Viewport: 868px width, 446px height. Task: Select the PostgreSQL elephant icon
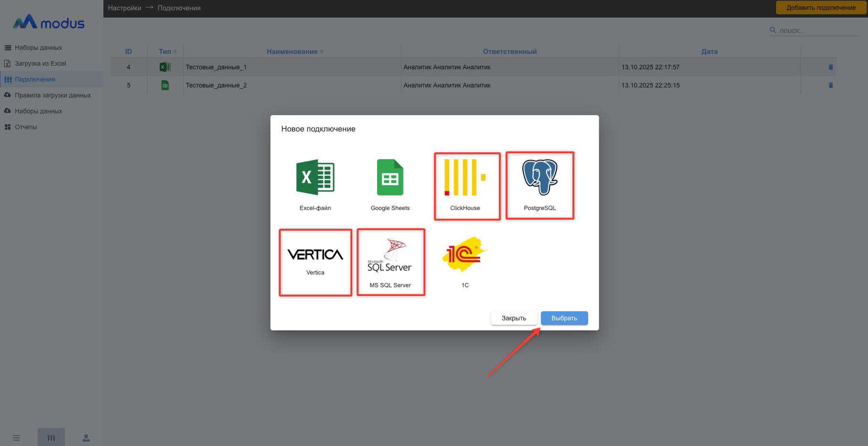pos(540,178)
